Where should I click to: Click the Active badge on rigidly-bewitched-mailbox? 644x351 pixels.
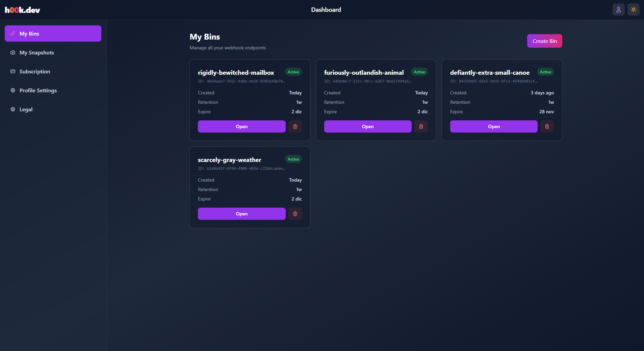(293, 72)
